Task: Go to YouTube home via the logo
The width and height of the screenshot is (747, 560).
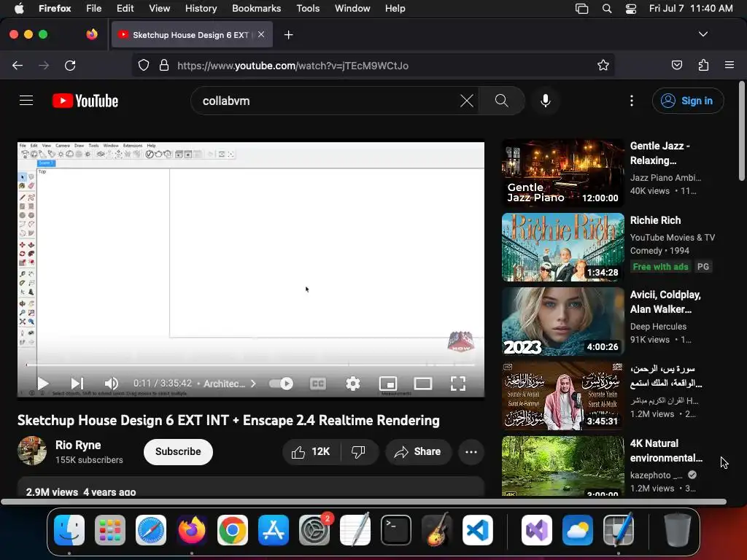Action: 85,101
